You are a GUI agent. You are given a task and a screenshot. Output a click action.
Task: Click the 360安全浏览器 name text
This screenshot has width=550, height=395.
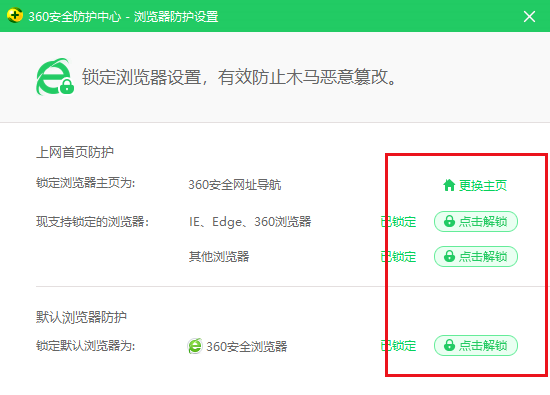[247, 347]
